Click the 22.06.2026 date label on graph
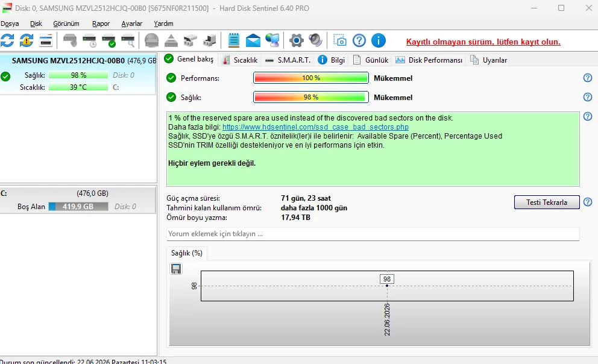598x364 pixels. [387, 319]
